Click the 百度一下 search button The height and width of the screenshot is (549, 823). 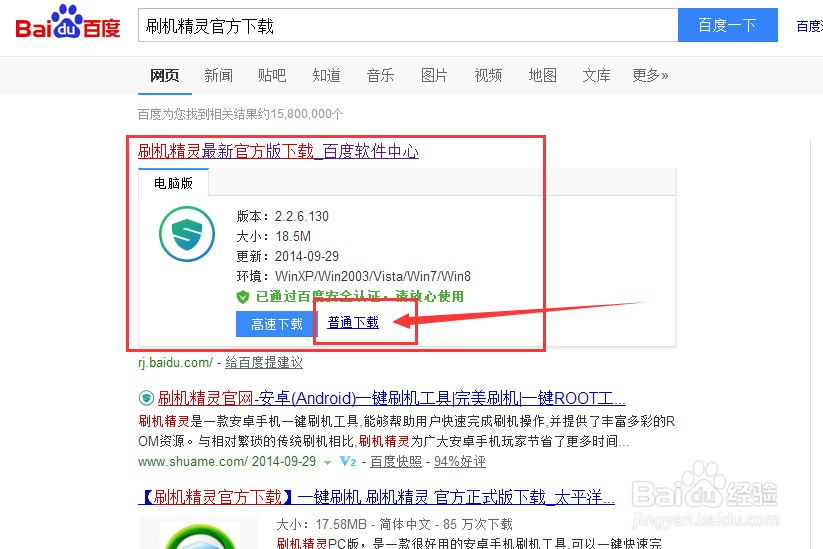click(x=727, y=25)
